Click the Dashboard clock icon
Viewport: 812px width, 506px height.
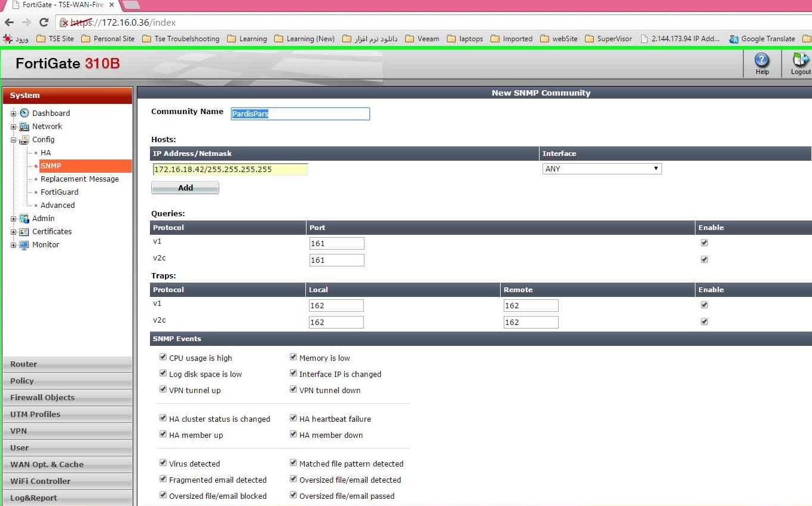click(x=24, y=113)
